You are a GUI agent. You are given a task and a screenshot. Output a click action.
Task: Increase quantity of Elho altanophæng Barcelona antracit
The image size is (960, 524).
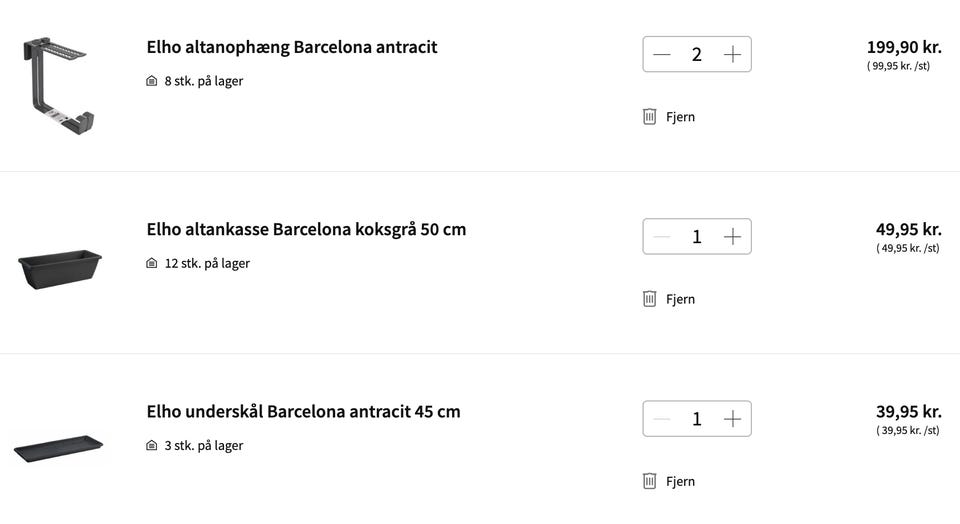[x=732, y=54]
